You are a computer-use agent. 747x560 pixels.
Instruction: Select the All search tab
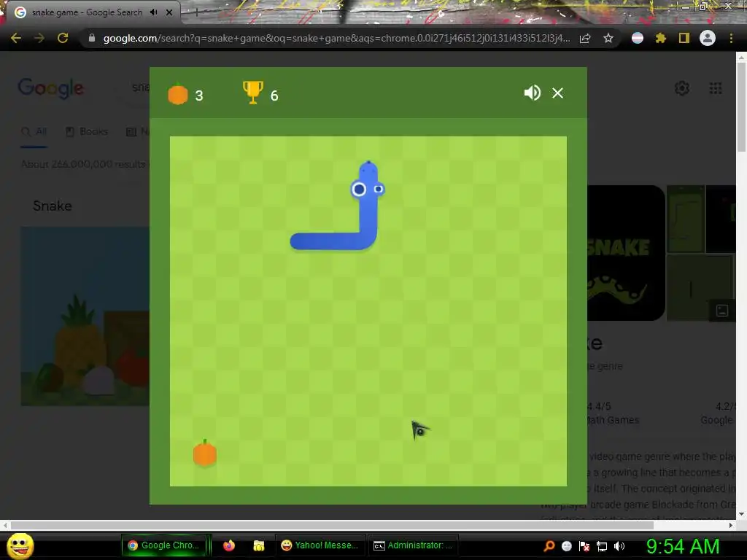34,131
